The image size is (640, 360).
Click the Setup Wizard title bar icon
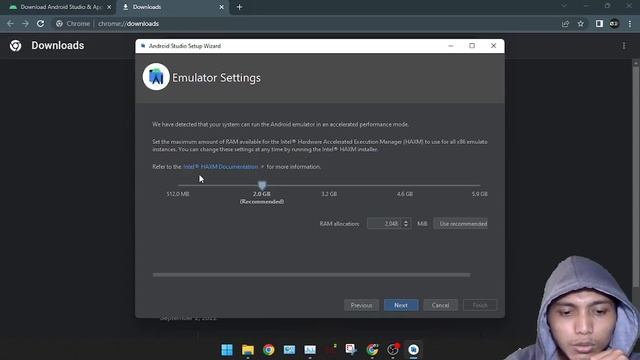tap(143, 46)
